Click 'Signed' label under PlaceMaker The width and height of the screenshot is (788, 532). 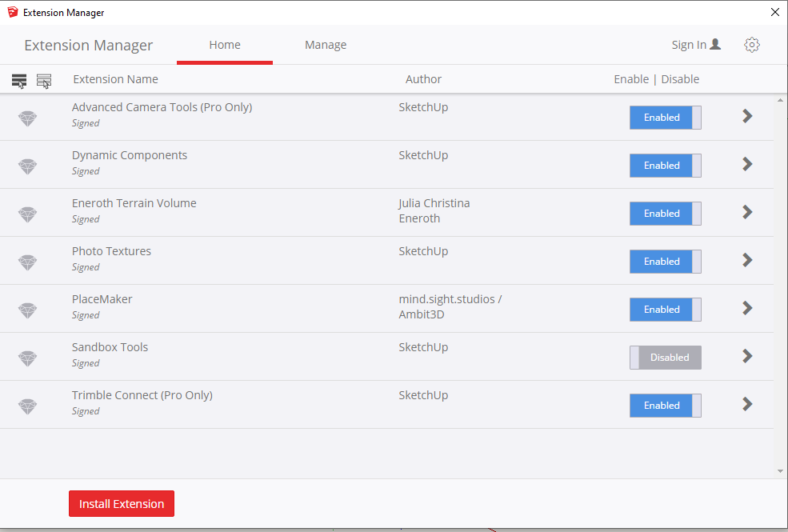point(86,315)
